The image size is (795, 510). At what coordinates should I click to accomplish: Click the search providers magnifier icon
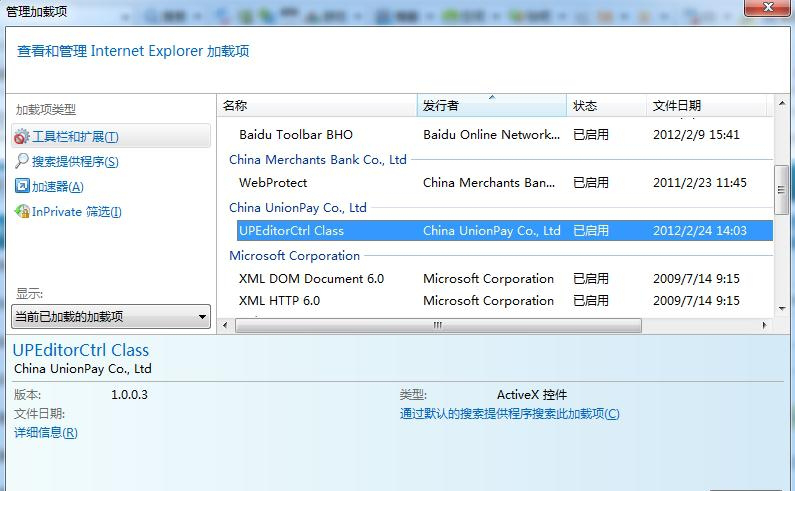click(22, 161)
